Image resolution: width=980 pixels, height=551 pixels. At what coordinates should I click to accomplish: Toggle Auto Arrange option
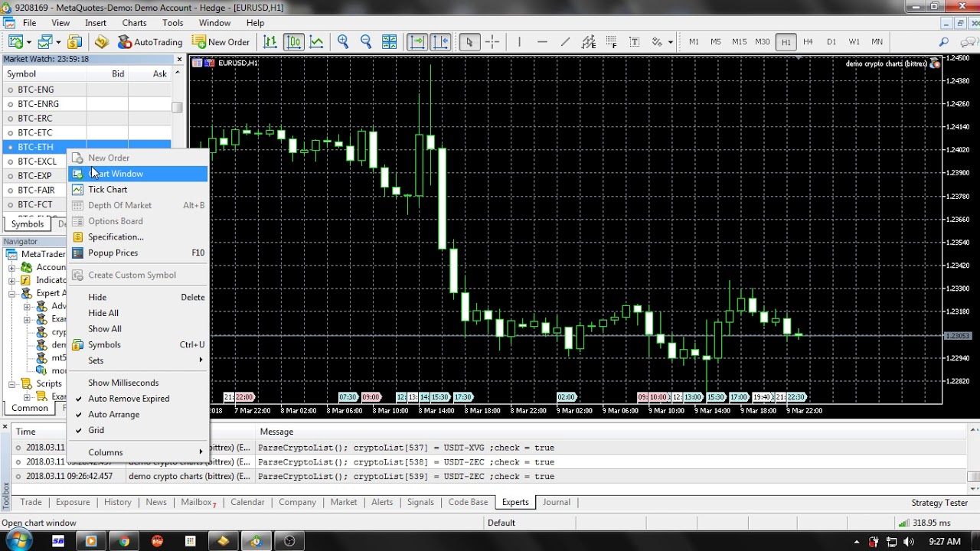(138, 415)
